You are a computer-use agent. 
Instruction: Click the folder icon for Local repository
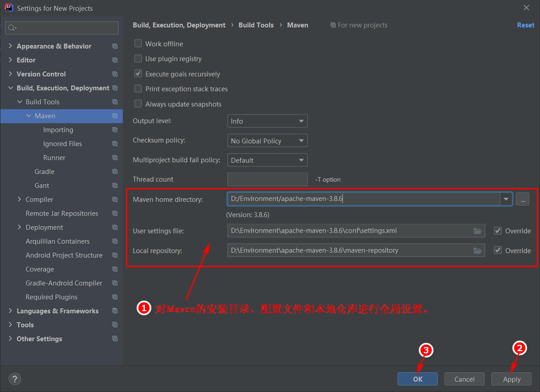[477, 250]
